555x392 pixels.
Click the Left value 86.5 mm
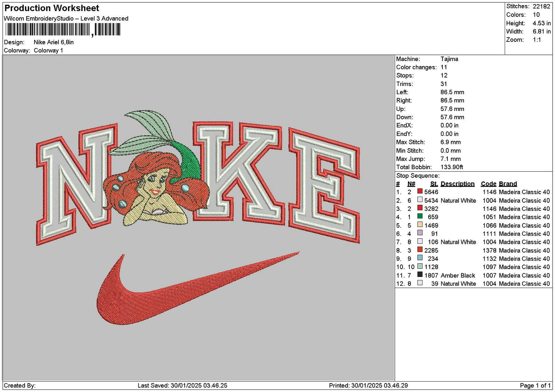452,92
